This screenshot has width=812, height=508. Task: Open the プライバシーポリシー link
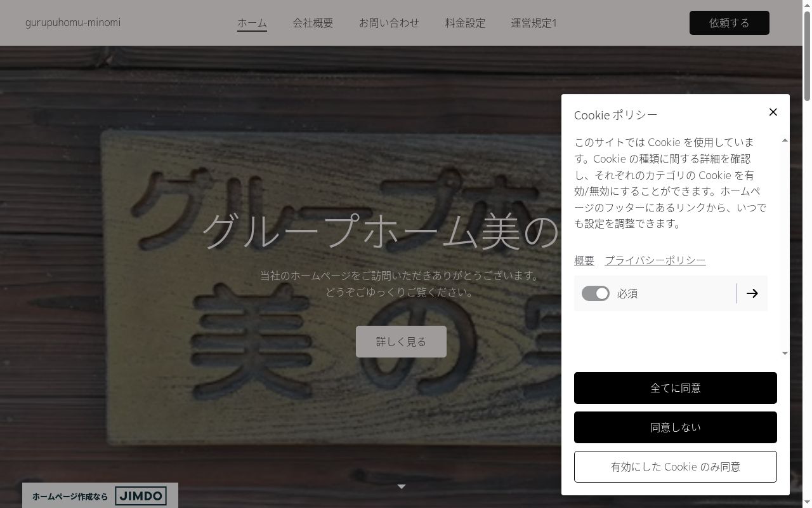(655, 260)
